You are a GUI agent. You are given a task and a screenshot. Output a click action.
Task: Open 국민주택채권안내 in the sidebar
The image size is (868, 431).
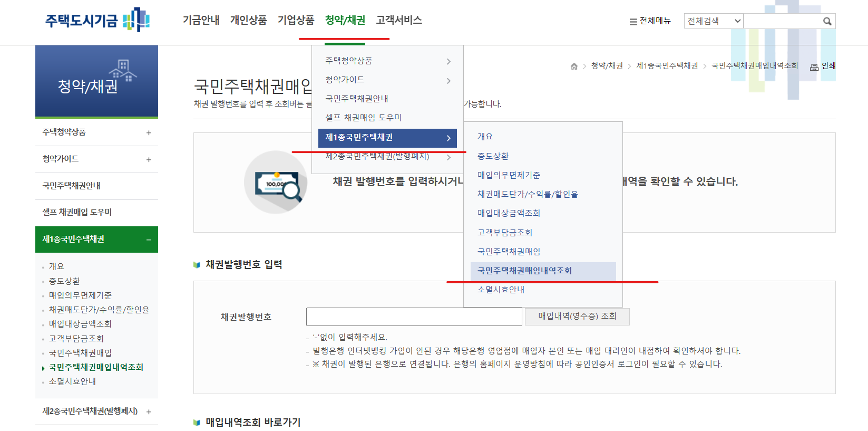[71, 186]
